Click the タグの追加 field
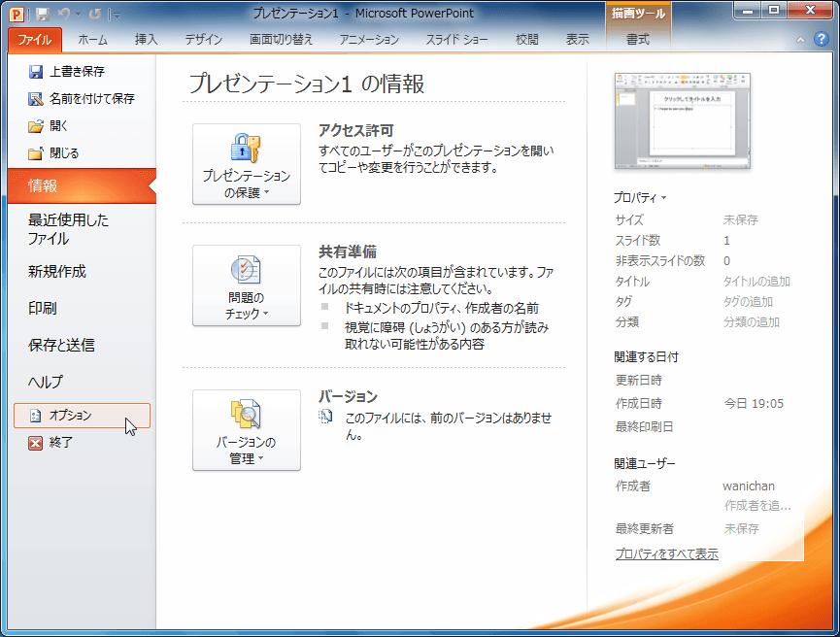The image size is (840, 637). pyautogui.click(x=749, y=302)
